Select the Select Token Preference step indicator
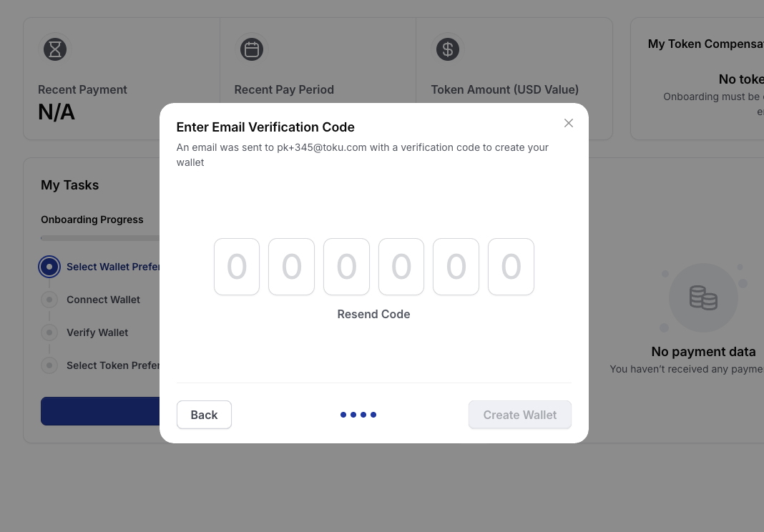The width and height of the screenshot is (764, 532). [x=49, y=365]
